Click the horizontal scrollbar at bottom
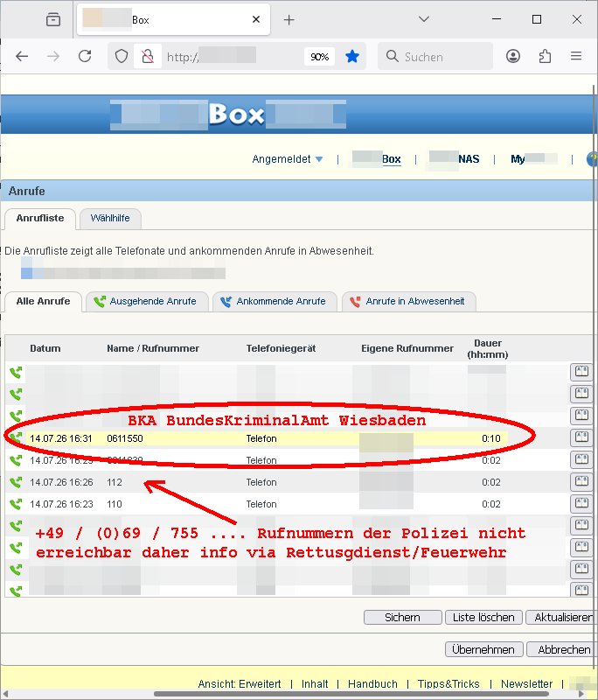This screenshot has height=700, width=598. click(x=351, y=694)
